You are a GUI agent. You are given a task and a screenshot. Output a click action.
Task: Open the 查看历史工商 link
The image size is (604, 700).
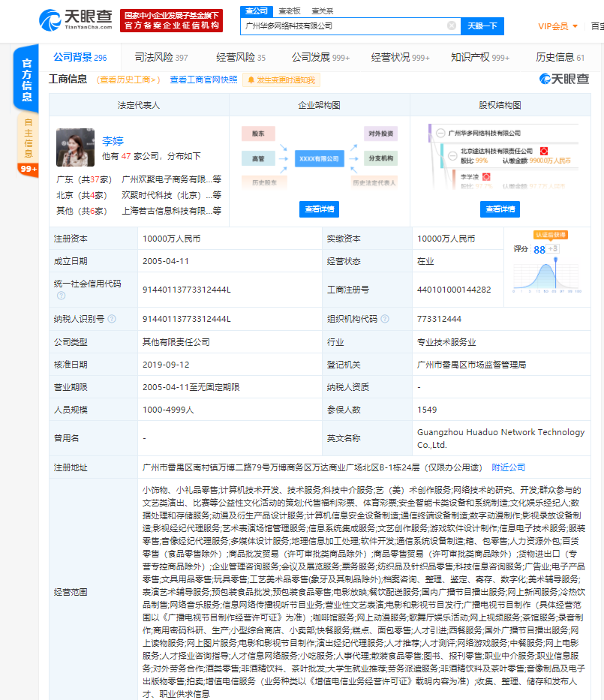128,80
